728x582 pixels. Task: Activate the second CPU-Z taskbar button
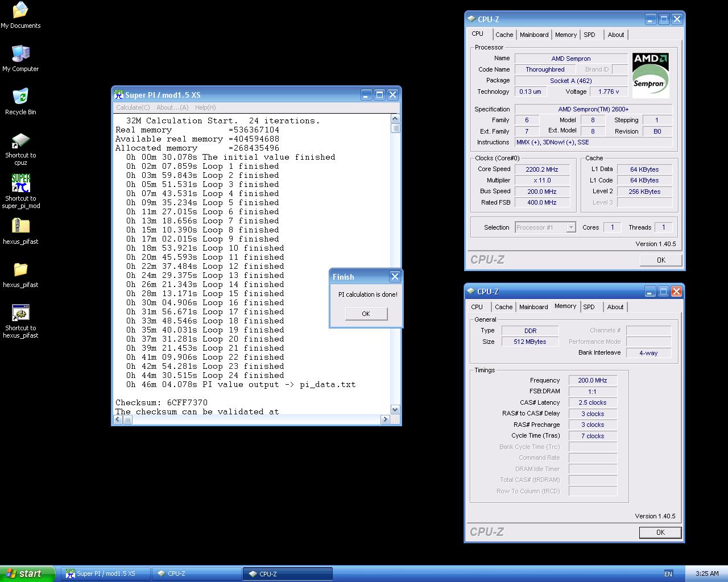click(288, 574)
